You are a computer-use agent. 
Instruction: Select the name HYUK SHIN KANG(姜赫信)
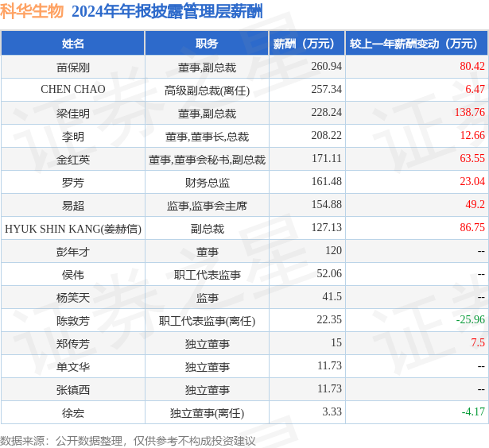click(x=73, y=229)
